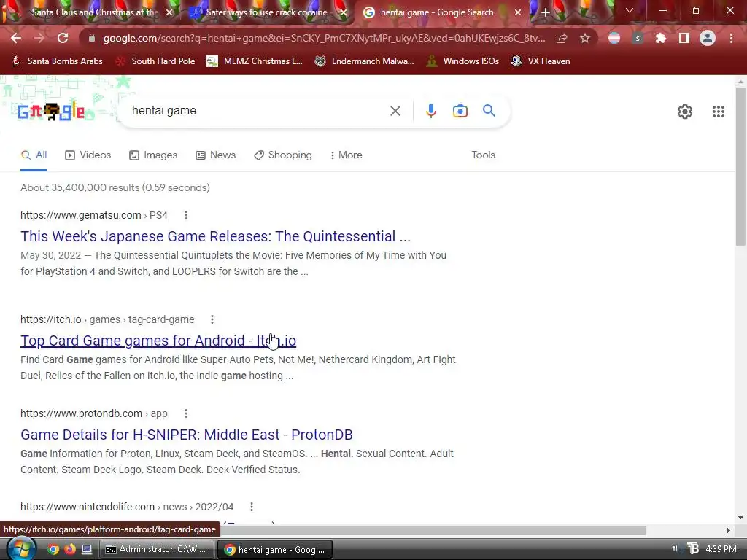747x560 pixels.
Task: Switch to Administrator command prompt taskbar window
Action: coord(157,550)
